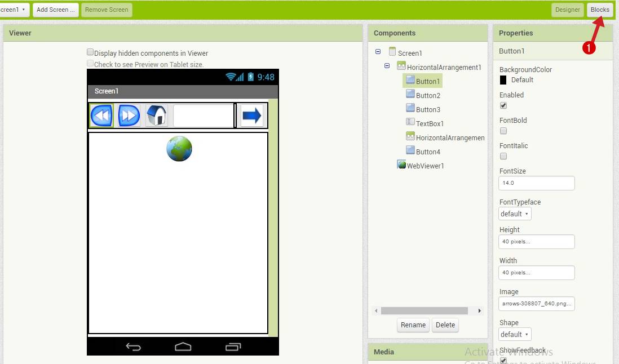Toggle the Enabled property off
The width and height of the screenshot is (619, 364).
(x=502, y=105)
